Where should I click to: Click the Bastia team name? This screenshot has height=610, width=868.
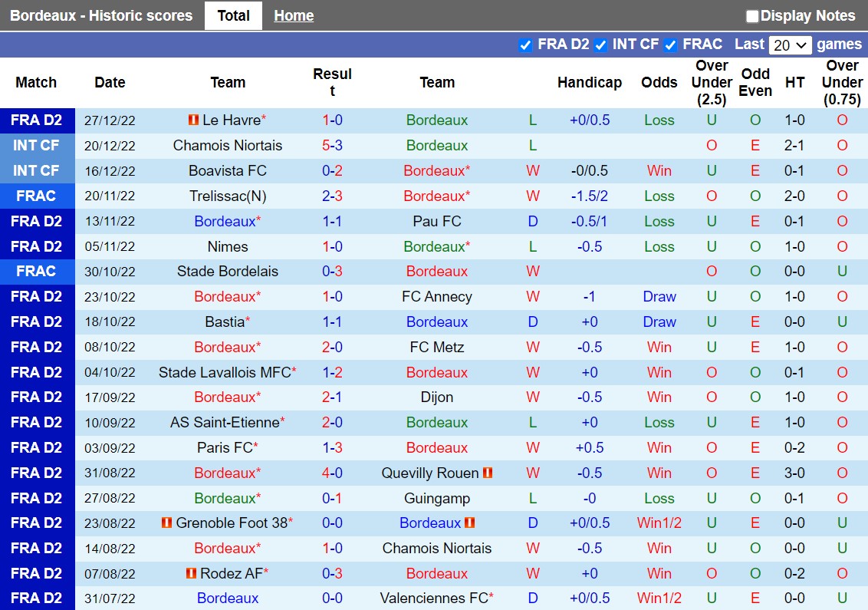(225, 322)
